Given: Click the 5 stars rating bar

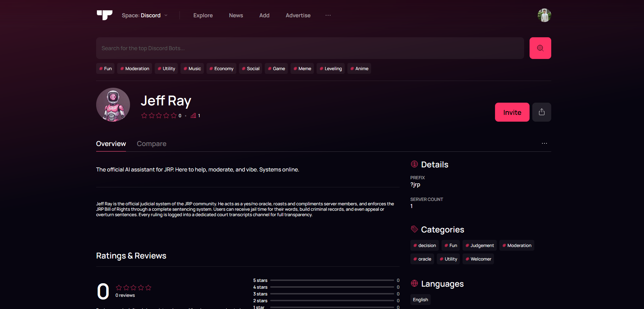Looking at the screenshot, I should [x=332, y=280].
